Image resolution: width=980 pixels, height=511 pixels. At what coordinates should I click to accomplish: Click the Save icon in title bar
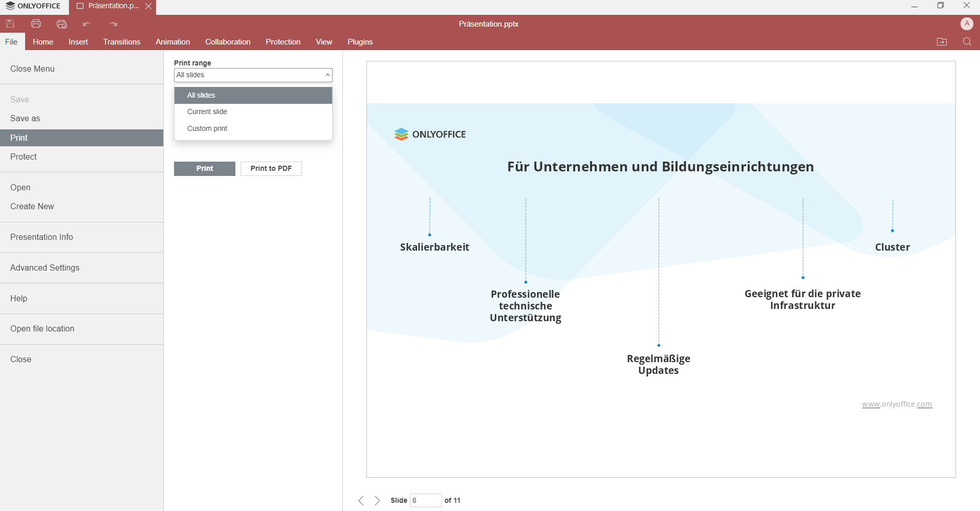click(x=10, y=24)
